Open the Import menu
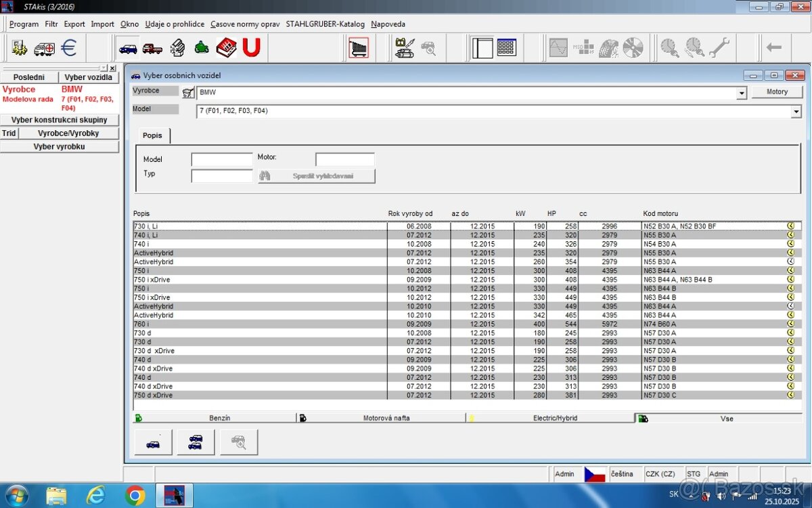The width and height of the screenshot is (812, 508). tap(102, 24)
